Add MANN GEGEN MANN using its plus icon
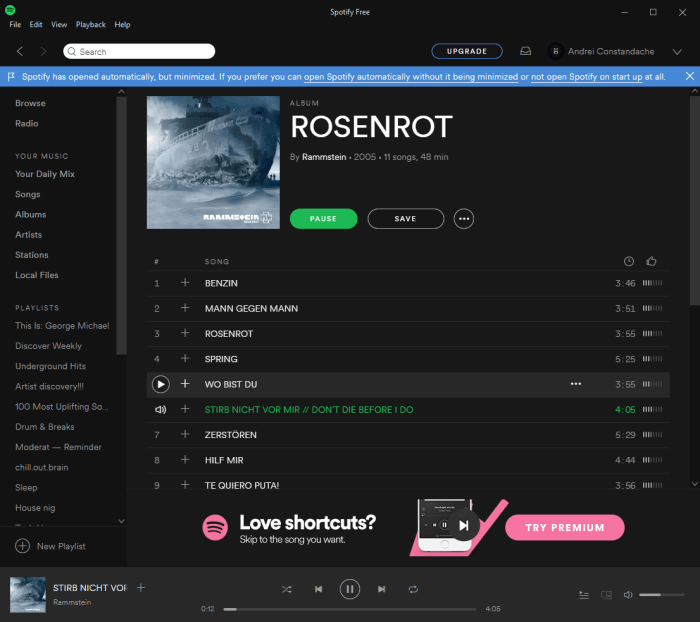The width and height of the screenshot is (700, 622). click(x=185, y=308)
